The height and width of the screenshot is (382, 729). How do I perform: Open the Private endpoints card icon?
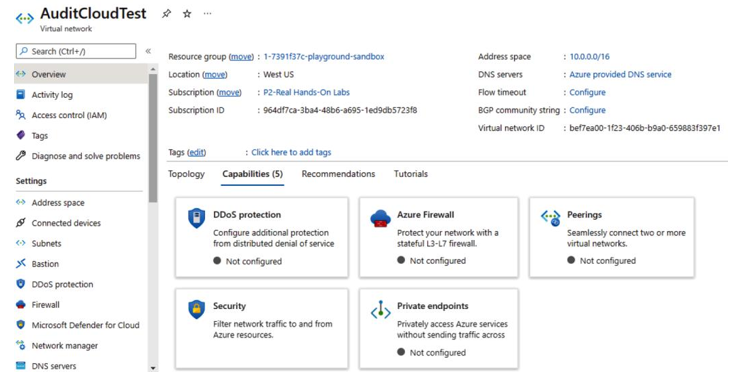380,310
